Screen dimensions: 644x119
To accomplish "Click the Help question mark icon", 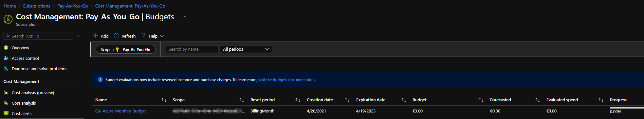I will pyautogui.click(x=143, y=36).
